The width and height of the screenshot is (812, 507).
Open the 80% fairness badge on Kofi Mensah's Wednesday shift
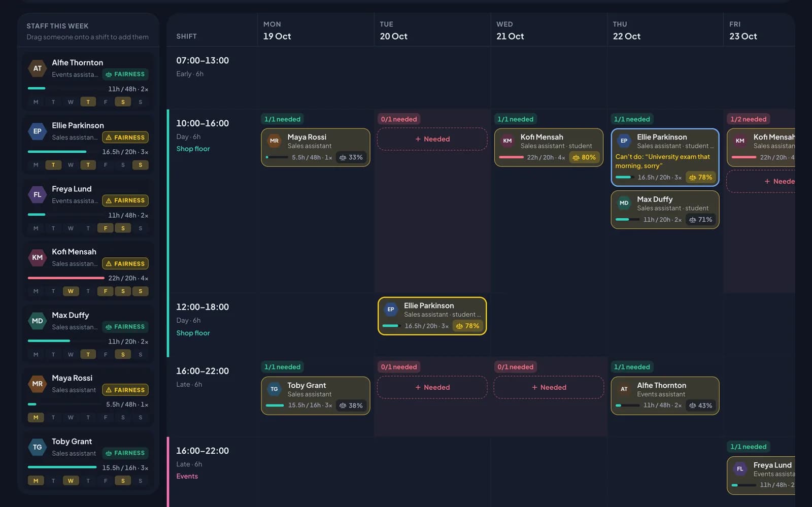pyautogui.click(x=584, y=157)
